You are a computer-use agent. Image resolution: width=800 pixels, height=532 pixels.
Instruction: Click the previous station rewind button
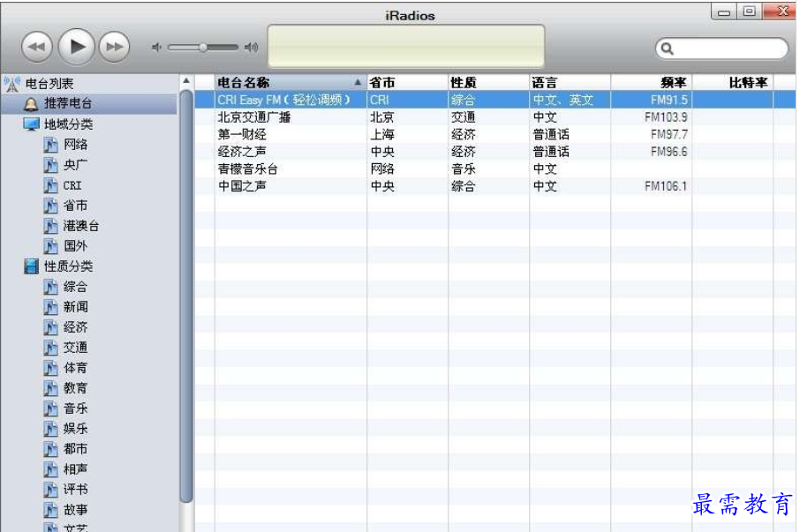37,47
